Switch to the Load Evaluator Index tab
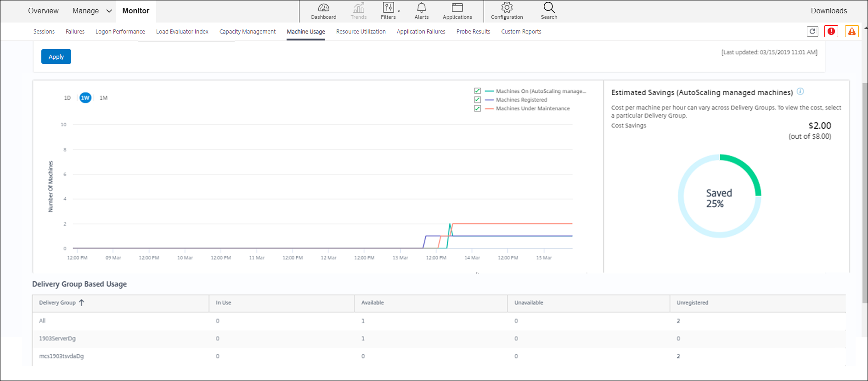868x381 pixels. pos(182,32)
